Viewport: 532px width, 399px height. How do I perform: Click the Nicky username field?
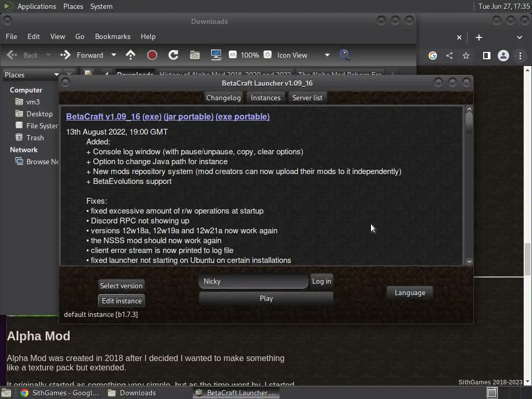click(254, 281)
